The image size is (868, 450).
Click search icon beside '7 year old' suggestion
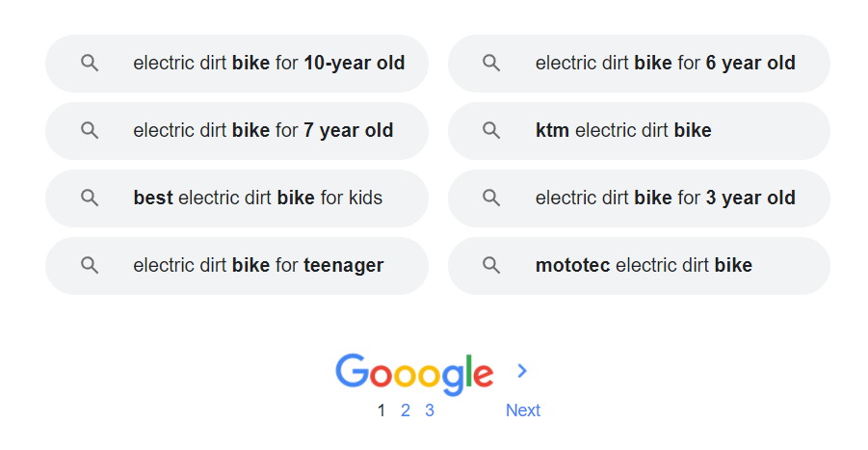pyautogui.click(x=90, y=131)
